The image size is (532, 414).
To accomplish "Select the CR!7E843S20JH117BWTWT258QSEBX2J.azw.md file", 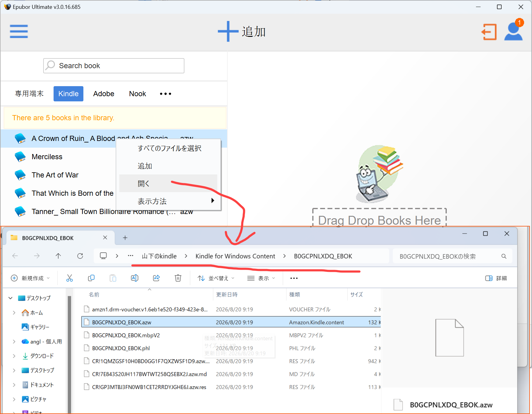I will tap(231, 374).
